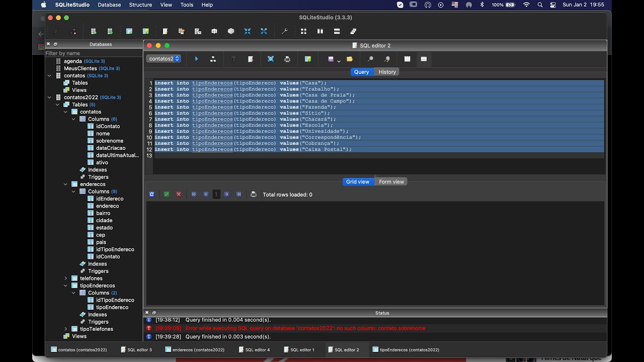Image resolution: width=644 pixels, height=362 pixels.
Task: Open the dropdown arrow beside the save icon
Action: tap(339, 60)
